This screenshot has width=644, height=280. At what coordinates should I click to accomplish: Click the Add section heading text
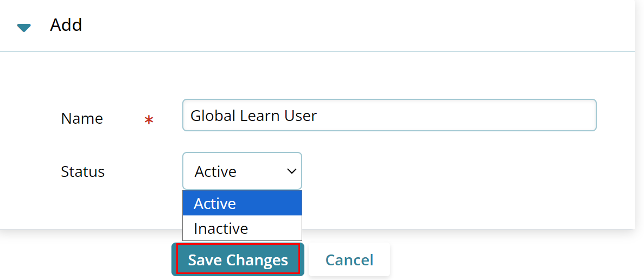pos(66,25)
